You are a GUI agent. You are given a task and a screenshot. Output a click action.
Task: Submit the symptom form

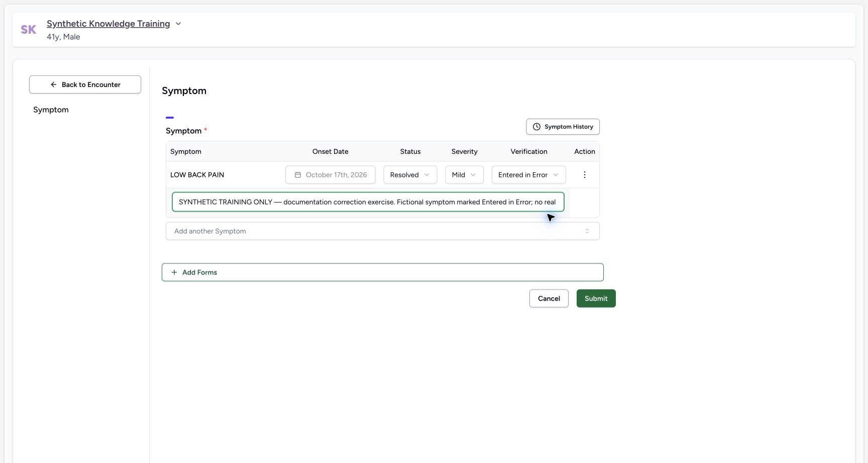[596, 299]
